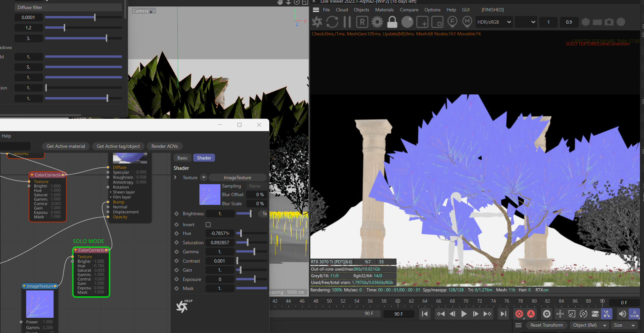This screenshot has height=333, width=644.
Task: Click the Get Active material button
Action: [x=66, y=146]
